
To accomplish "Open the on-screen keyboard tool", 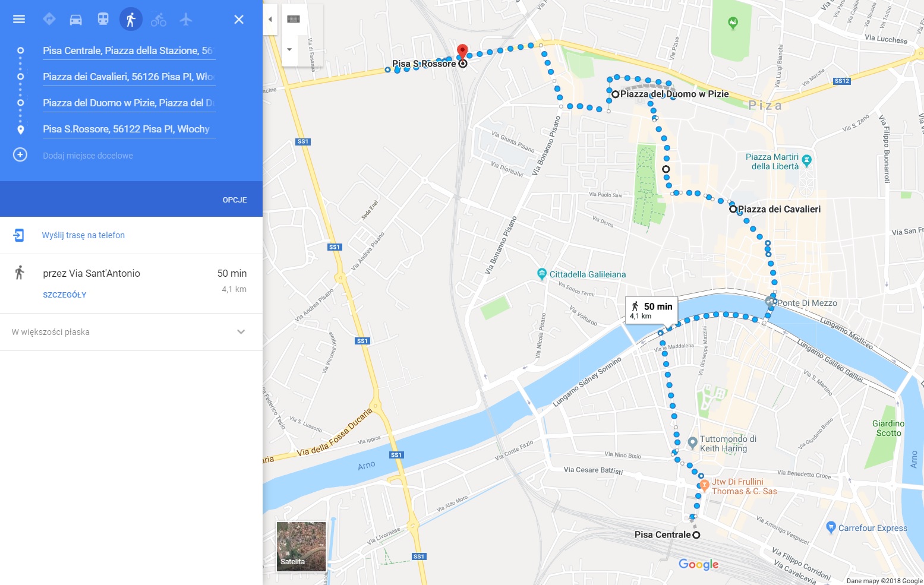I will (293, 19).
